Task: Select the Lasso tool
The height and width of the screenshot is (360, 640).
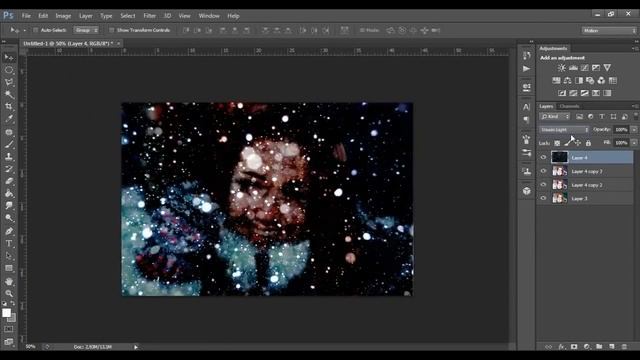Action: (9, 82)
